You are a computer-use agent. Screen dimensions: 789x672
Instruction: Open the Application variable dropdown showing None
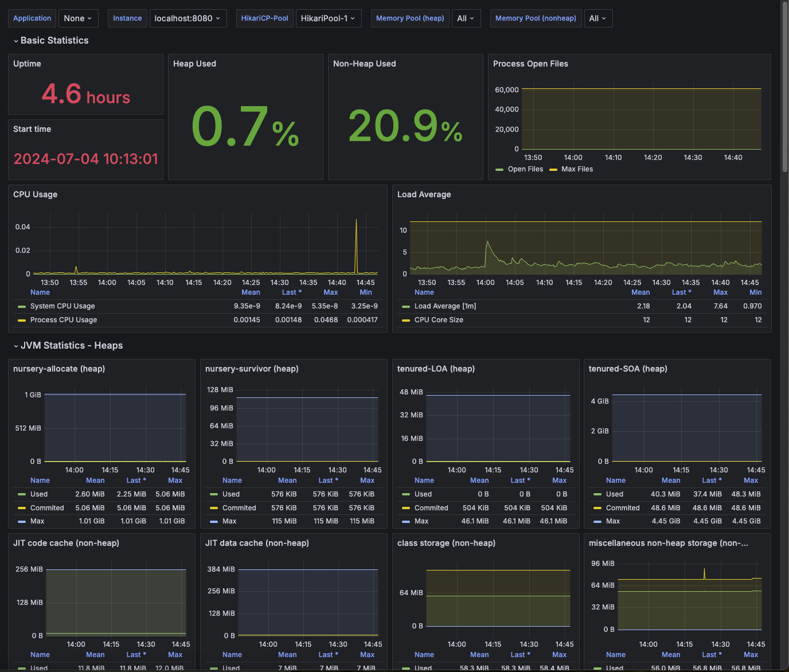pyautogui.click(x=77, y=18)
